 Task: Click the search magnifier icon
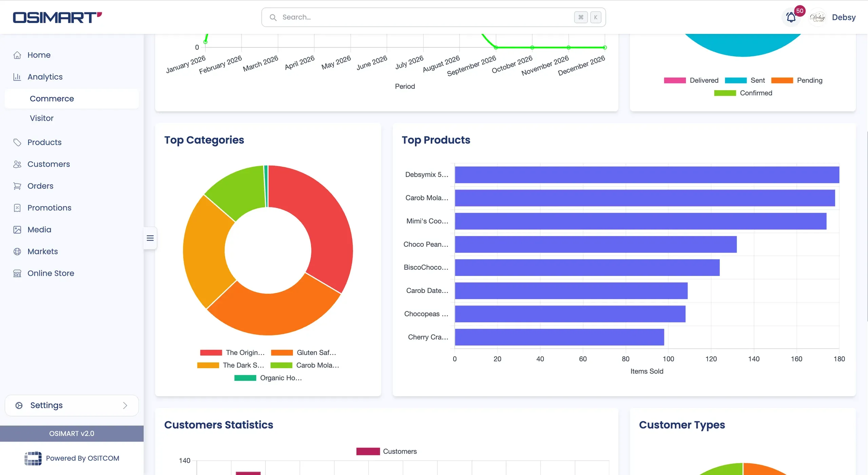pyautogui.click(x=273, y=17)
